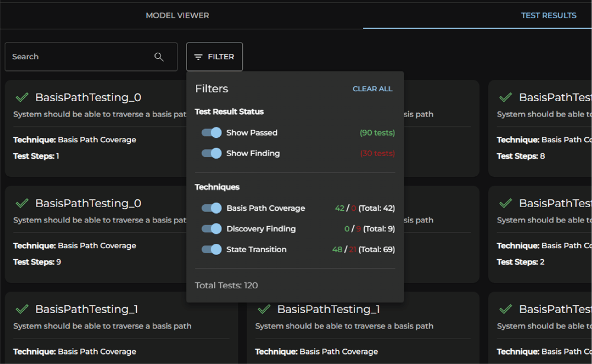Image resolution: width=592 pixels, height=364 pixels.
Task: Collapse the FILTER dropdown button
Action: pyautogui.click(x=214, y=57)
